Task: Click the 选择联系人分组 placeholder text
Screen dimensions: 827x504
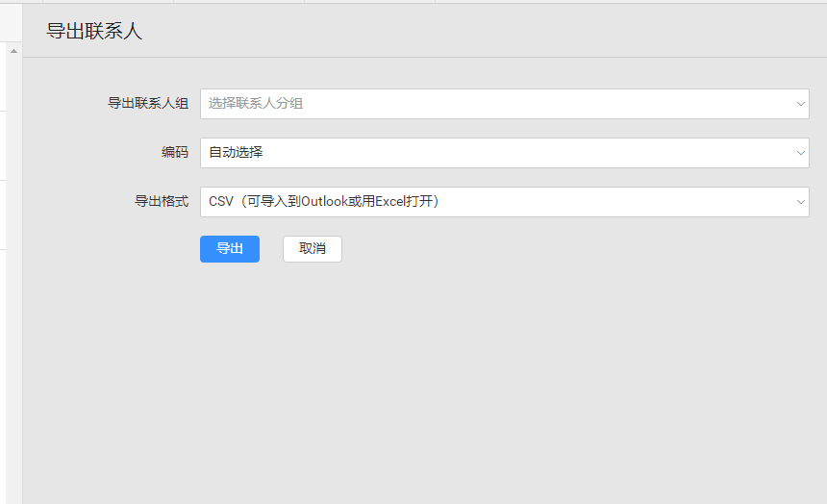Action: 256,104
